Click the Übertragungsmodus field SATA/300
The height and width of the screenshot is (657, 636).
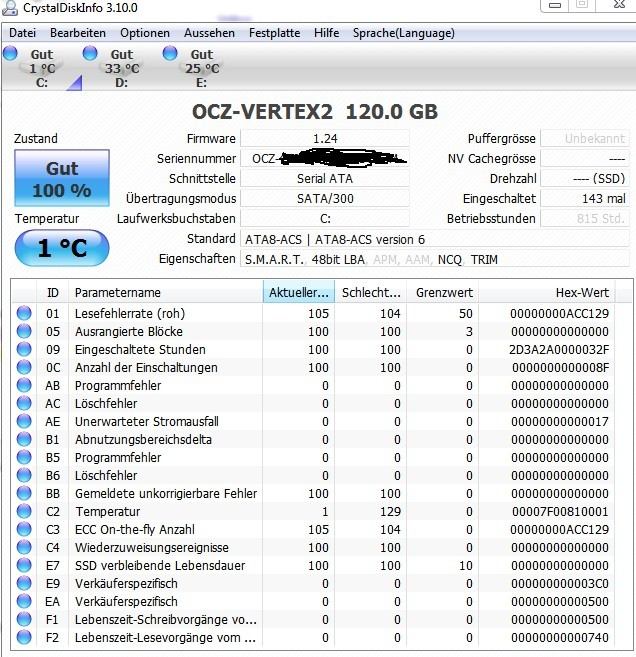pos(325,199)
